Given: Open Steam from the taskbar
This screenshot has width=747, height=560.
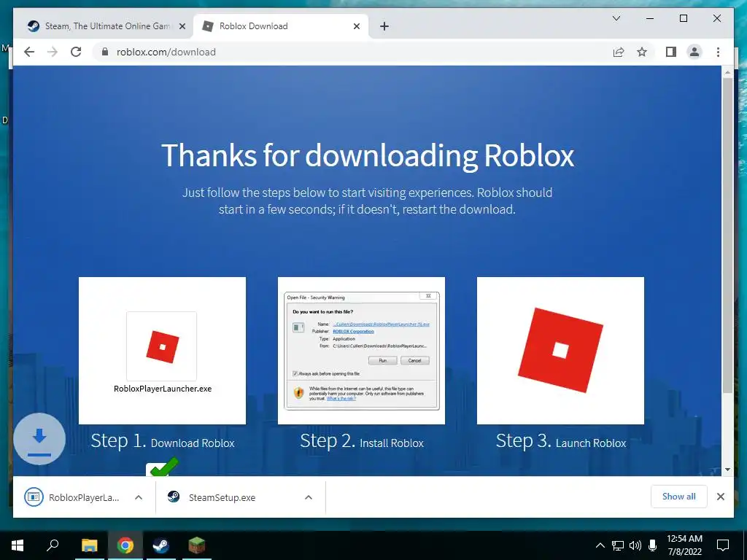Looking at the screenshot, I should [161, 545].
